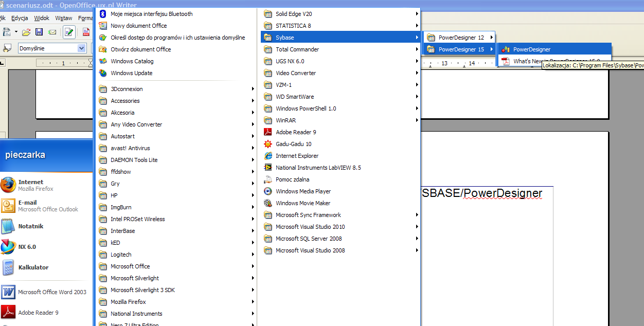This screenshot has height=326, width=644.
Task: Launch PowerDesigner from the Sybase submenu
Action: [x=554, y=49]
